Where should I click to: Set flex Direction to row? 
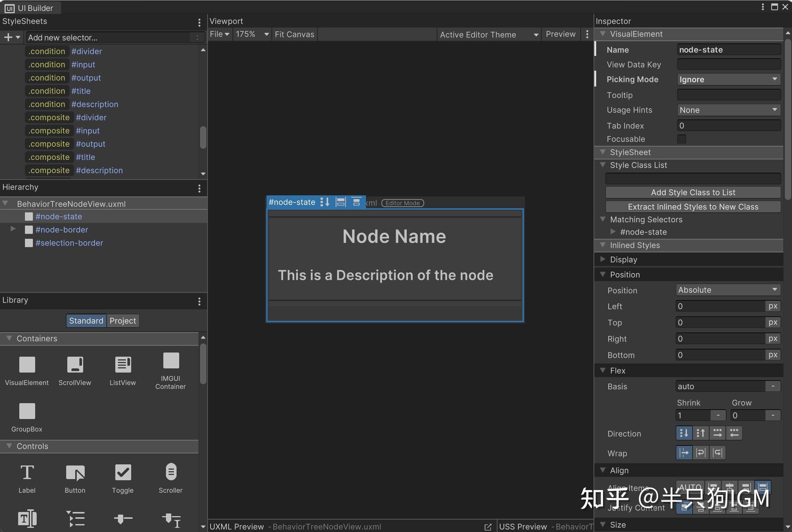tap(718, 433)
